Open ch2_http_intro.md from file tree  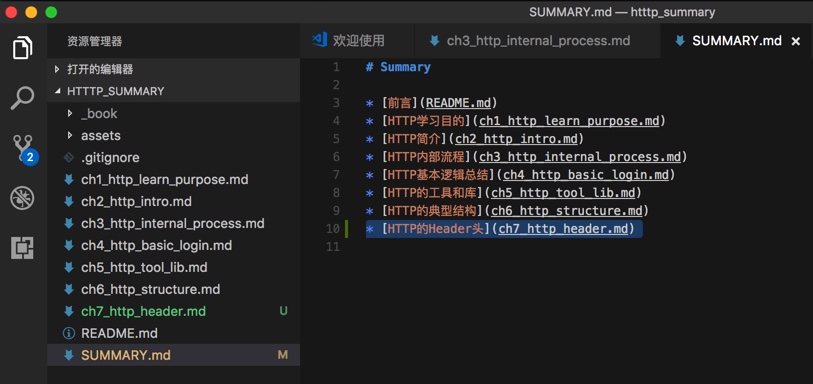click(x=174, y=202)
